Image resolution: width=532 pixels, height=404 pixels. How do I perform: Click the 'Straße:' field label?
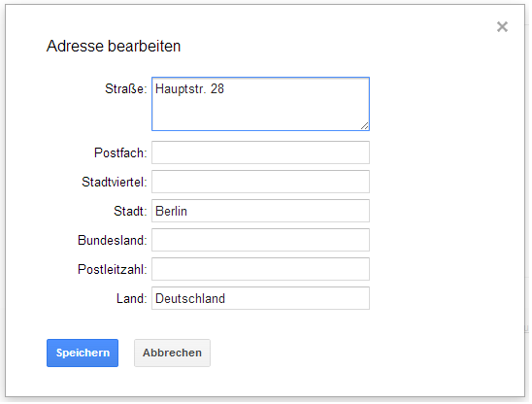click(126, 89)
